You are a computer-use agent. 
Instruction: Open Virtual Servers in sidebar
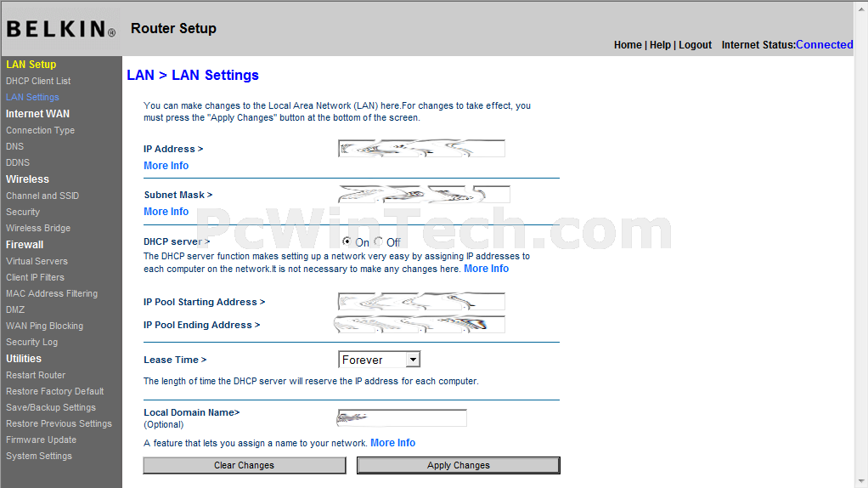[37, 261]
